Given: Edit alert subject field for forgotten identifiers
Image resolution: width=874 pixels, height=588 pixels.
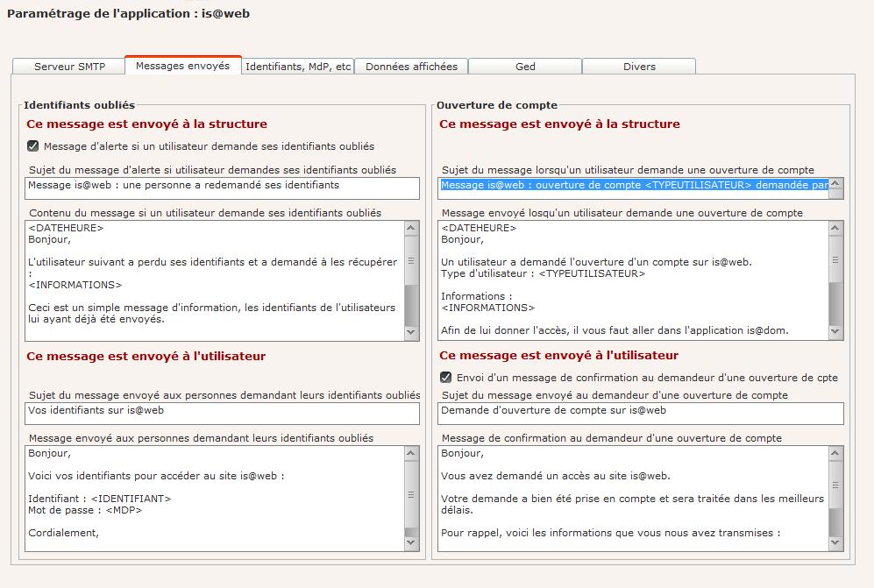Looking at the screenshot, I should [x=222, y=188].
